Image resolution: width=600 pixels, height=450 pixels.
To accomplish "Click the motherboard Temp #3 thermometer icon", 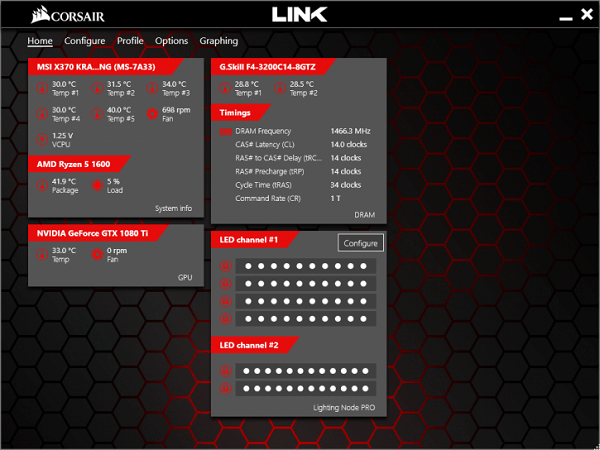I will coord(152,88).
